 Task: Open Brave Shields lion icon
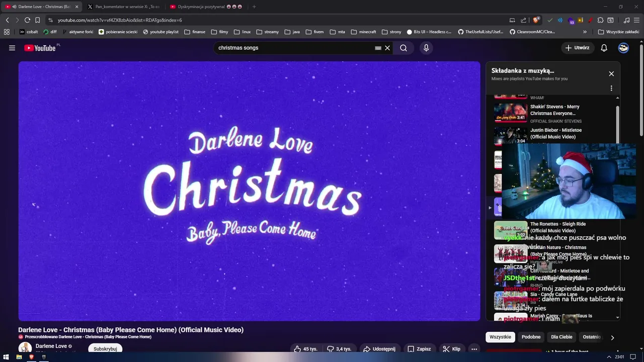536,20
